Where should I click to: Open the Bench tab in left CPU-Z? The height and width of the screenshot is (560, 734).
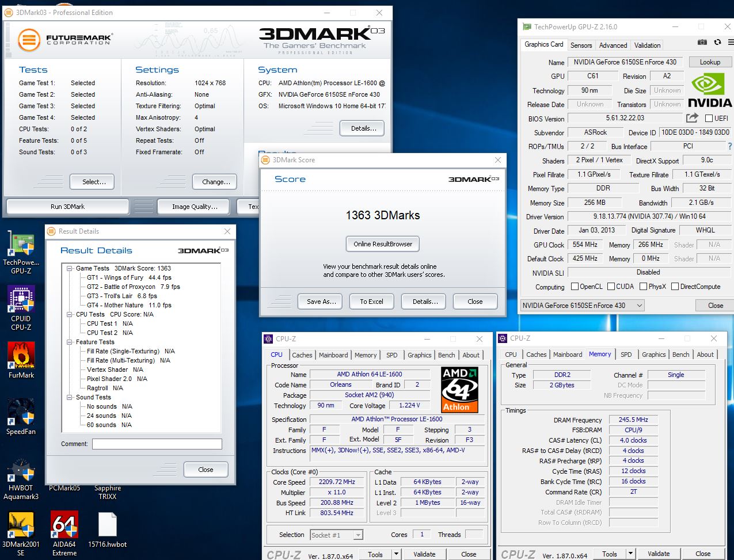tap(447, 355)
